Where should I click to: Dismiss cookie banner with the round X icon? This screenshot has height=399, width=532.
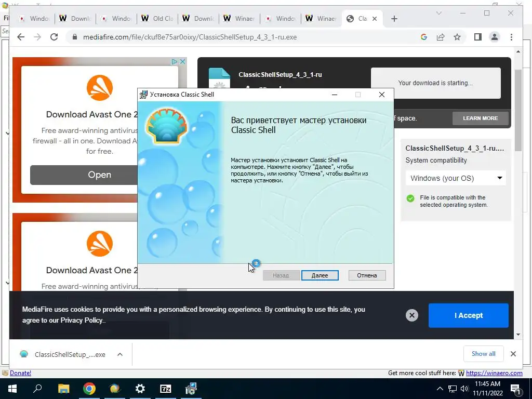coord(412,315)
